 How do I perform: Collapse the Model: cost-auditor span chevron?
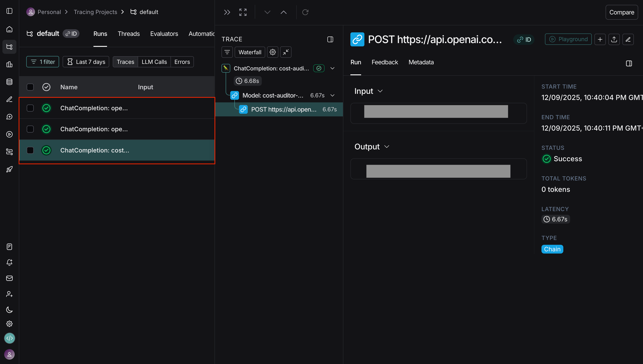[x=333, y=95]
